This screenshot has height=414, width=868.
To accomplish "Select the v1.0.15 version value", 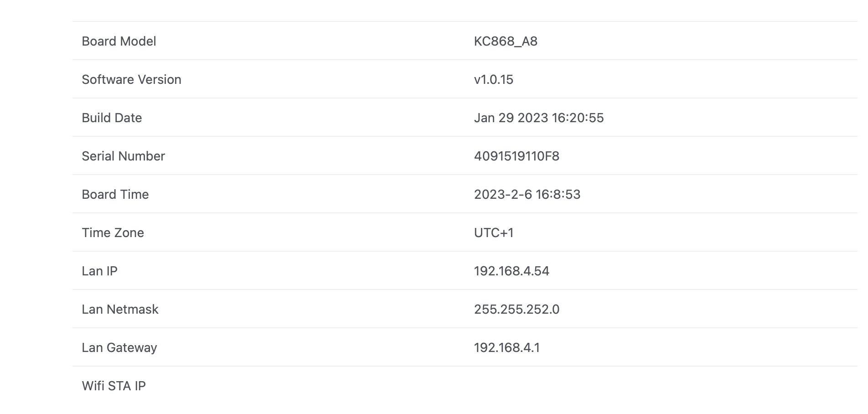I will click(494, 80).
